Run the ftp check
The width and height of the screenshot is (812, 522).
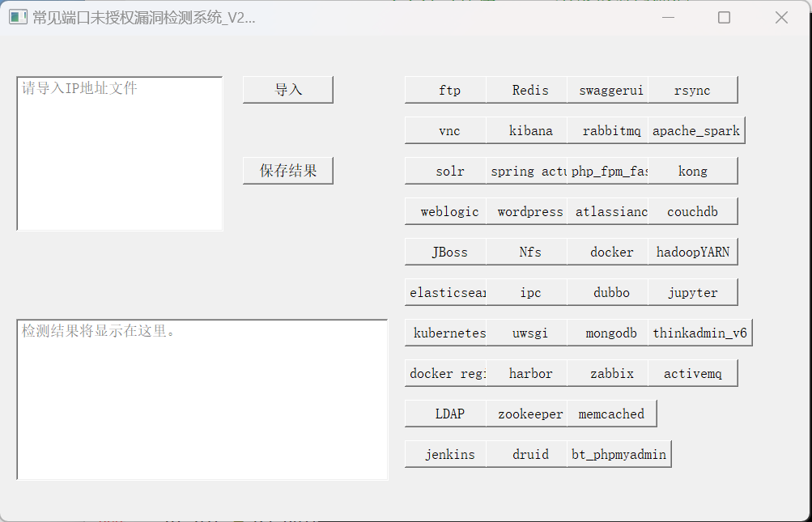[x=445, y=90]
